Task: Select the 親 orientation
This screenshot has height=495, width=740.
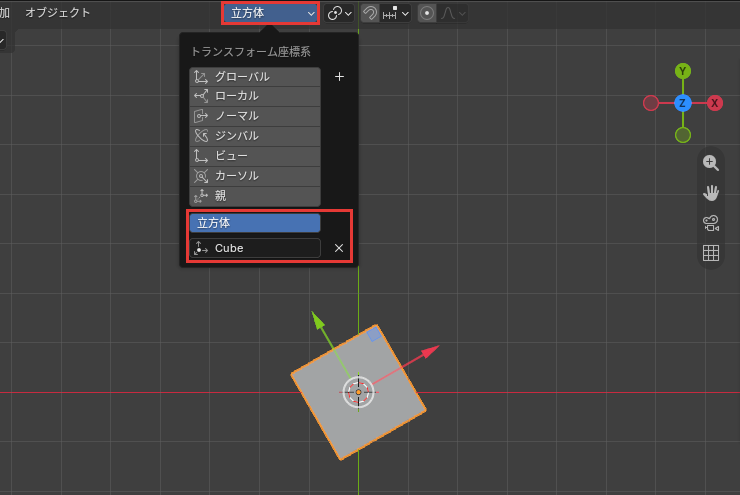Action: click(x=255, y=196)
